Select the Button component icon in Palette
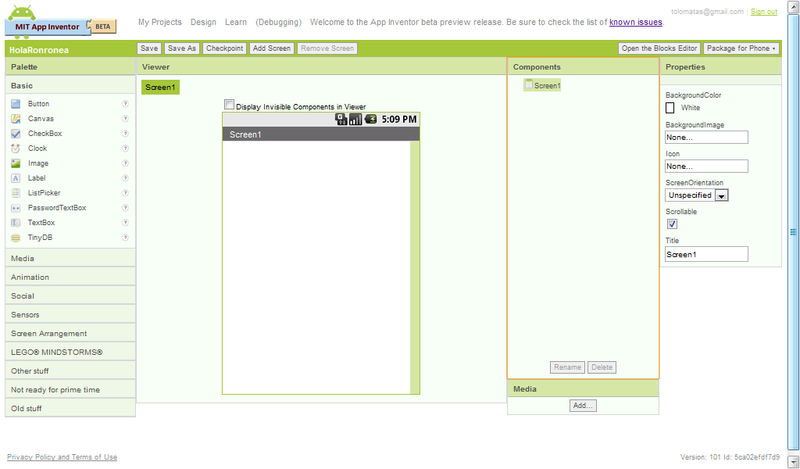Viewport: 800px width, 469px height. pos(16,104)
